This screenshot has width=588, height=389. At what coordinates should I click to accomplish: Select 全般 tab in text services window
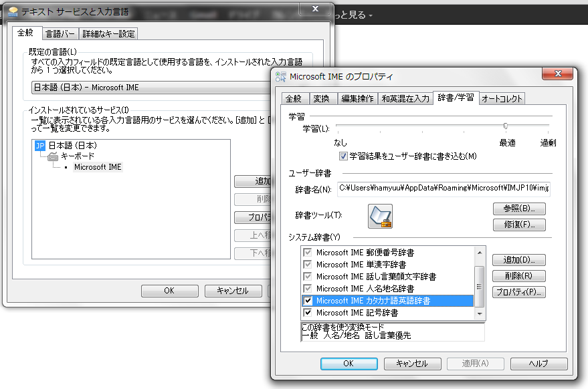point(25,33)
